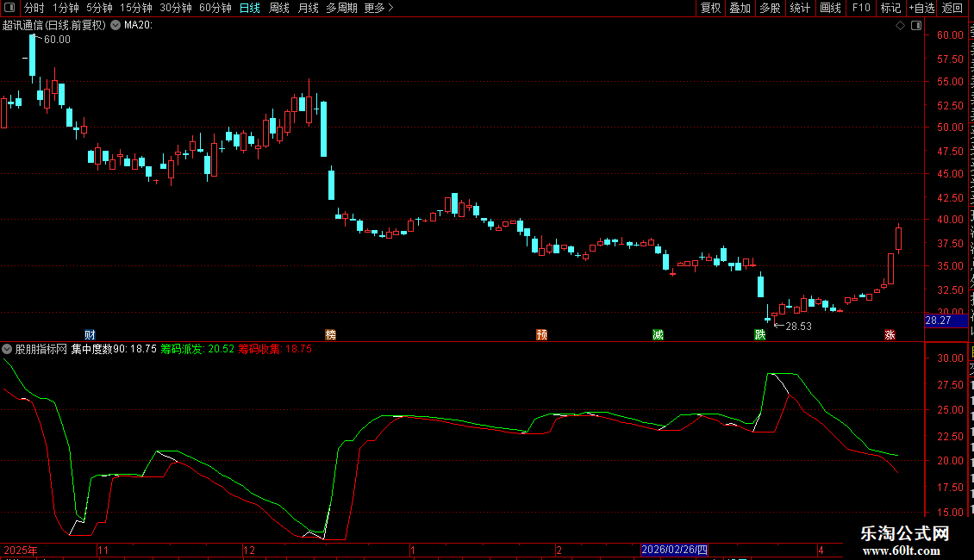Click the 2025年 label on time axis

click(x=21, y=550)
